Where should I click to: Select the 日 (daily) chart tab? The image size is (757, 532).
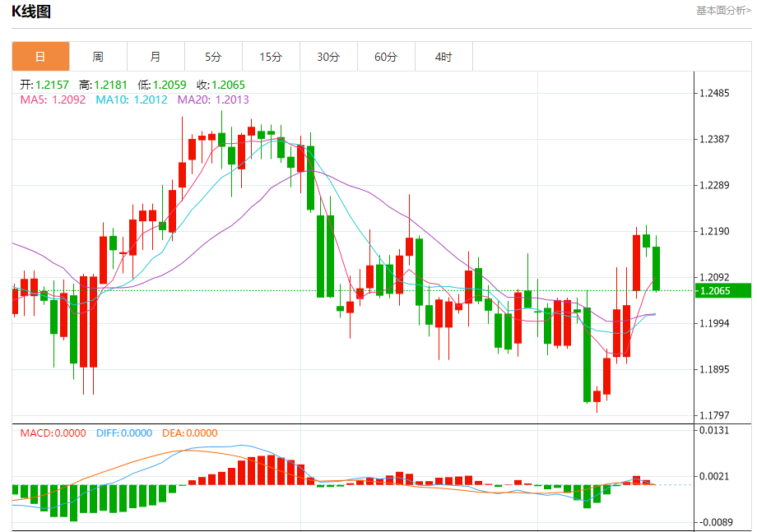pos(40,57)
